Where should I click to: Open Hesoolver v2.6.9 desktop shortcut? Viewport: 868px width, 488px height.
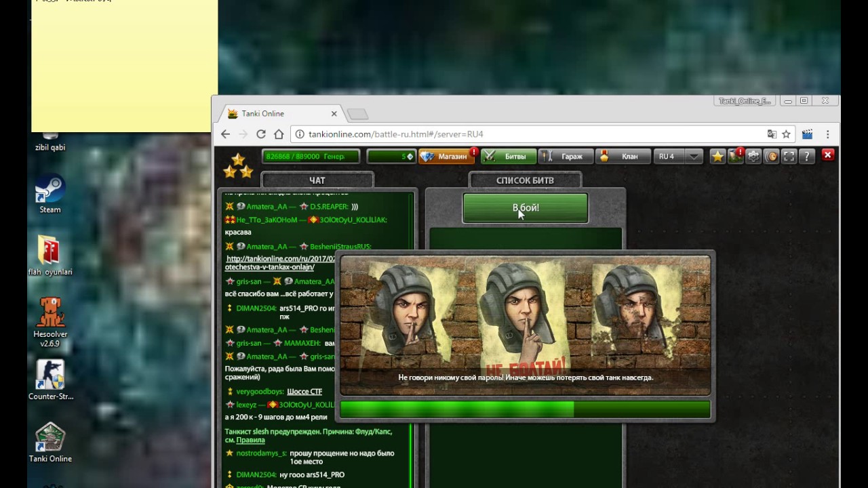(50, 322)
